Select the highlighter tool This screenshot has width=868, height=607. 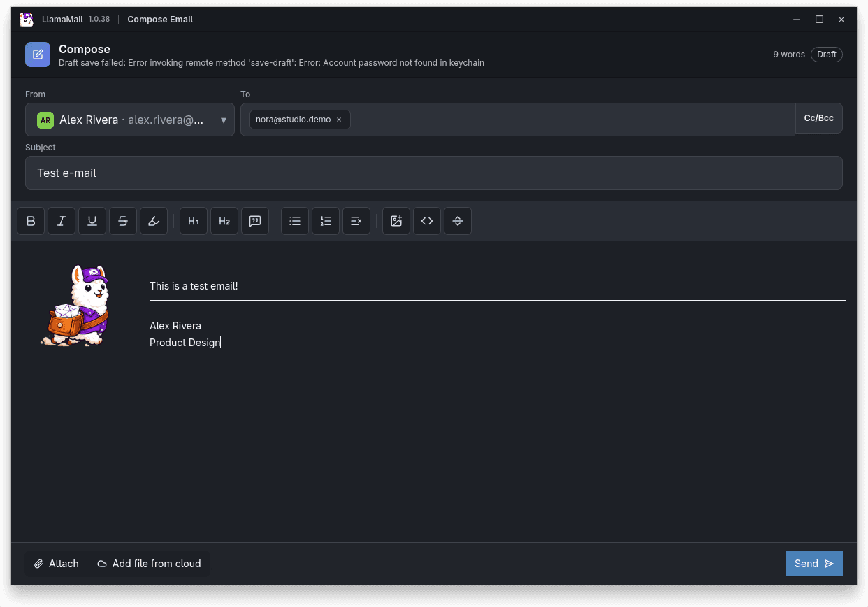tap(154, 221)
